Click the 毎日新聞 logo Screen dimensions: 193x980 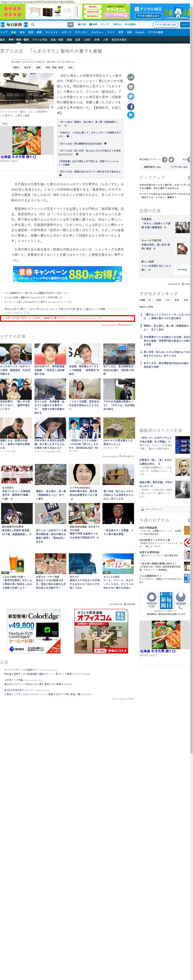coord(14,24)
